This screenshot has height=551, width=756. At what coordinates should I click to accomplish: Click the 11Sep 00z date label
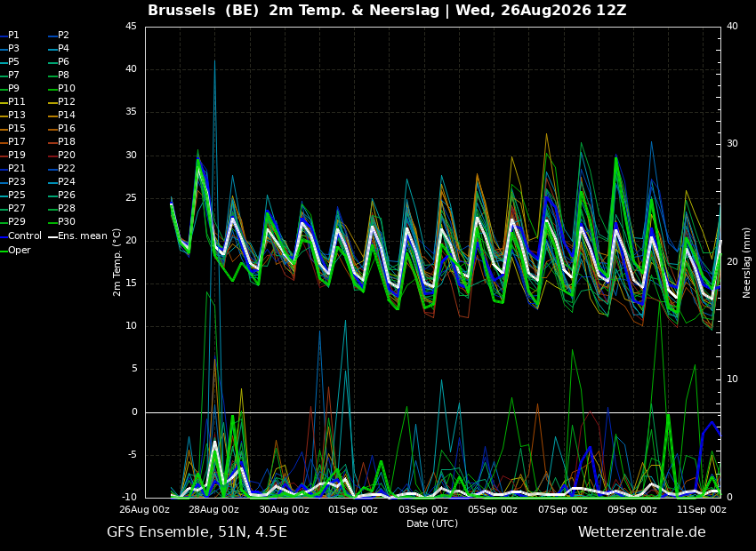[702, 509]
